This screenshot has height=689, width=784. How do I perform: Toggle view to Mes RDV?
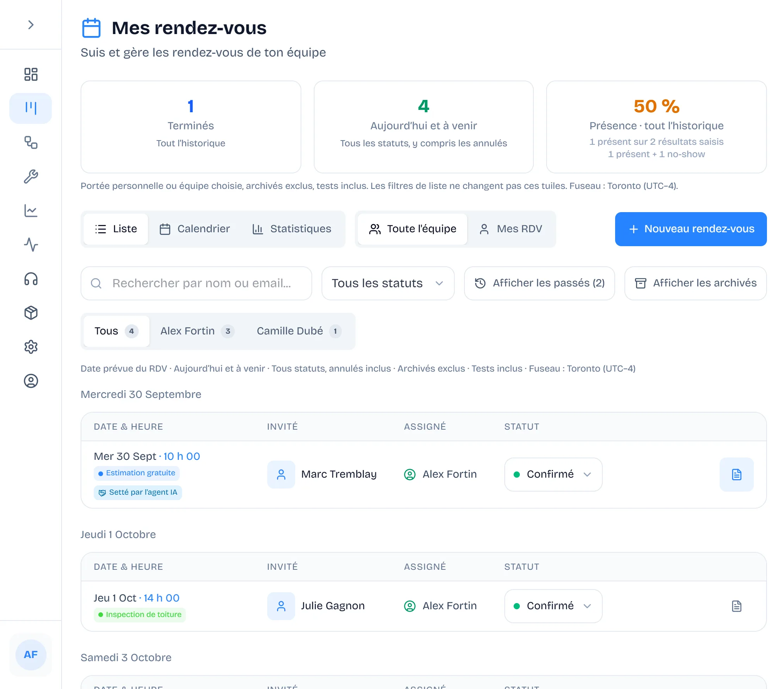click(x=511, y=229)
